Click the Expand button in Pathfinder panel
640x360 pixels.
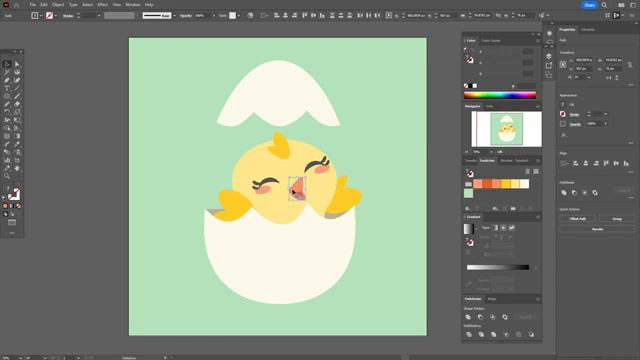click(x=525, y=317)
